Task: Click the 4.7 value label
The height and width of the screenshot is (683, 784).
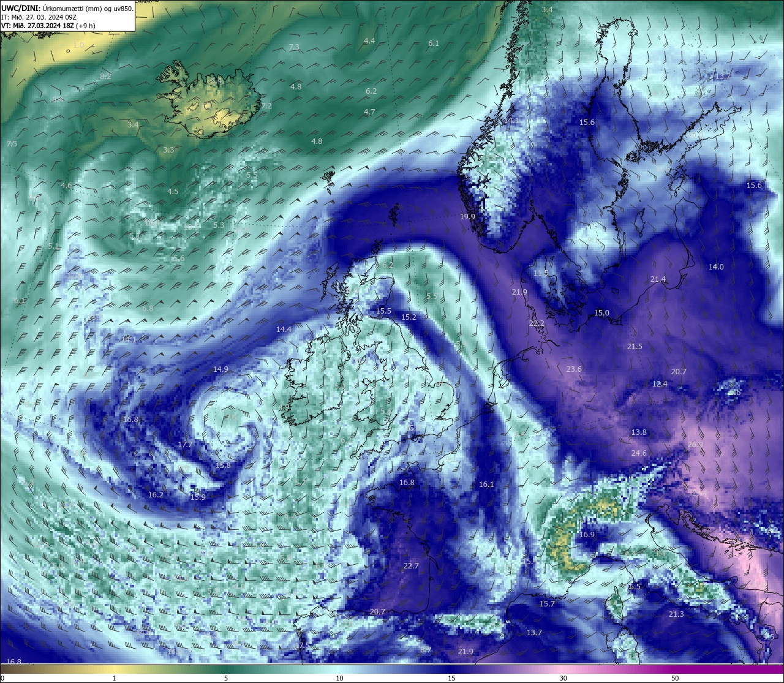Action: 369,112
